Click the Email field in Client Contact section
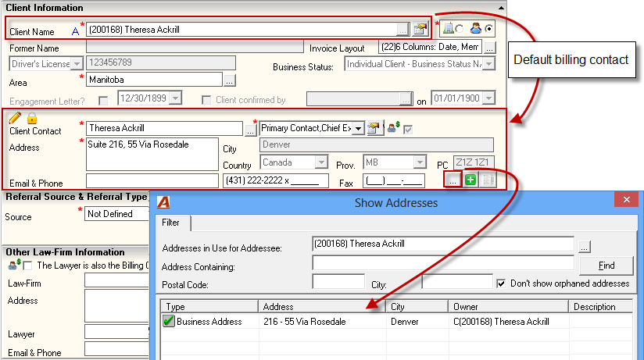 coord(152,180)
